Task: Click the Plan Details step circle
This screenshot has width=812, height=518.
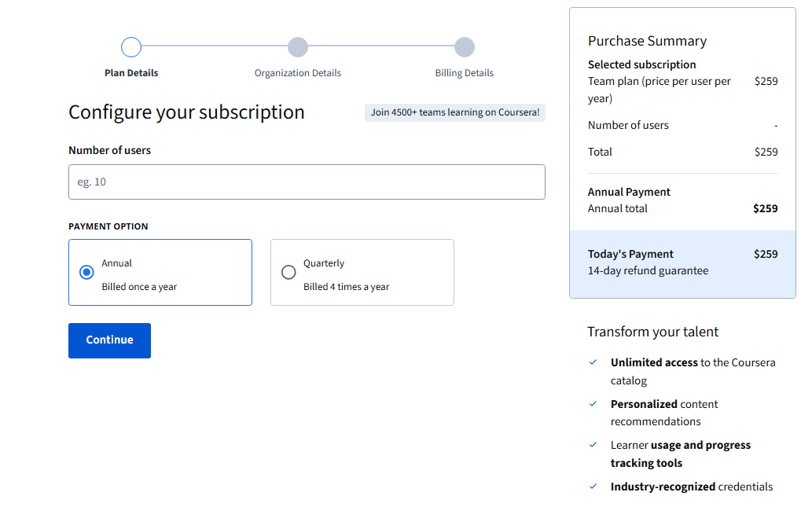Action: [x=131, y=47]
